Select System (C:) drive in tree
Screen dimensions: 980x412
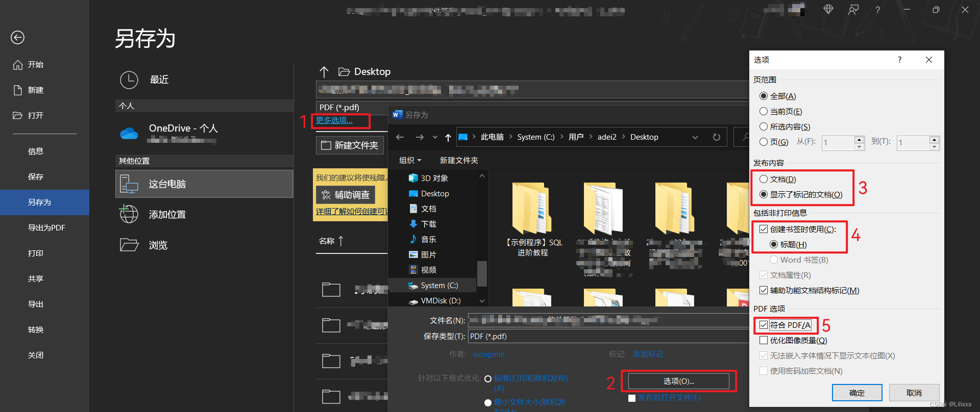click(433, 286)
